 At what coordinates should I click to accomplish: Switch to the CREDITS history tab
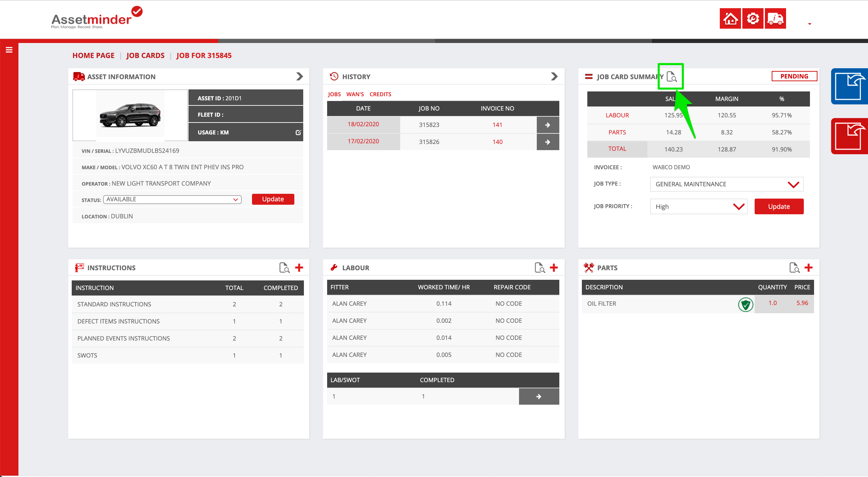380,94
